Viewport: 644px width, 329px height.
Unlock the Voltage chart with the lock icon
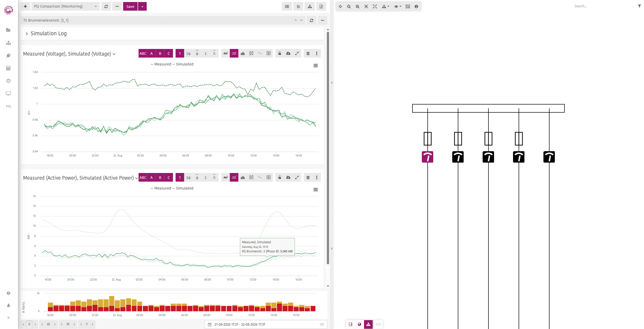280,53
